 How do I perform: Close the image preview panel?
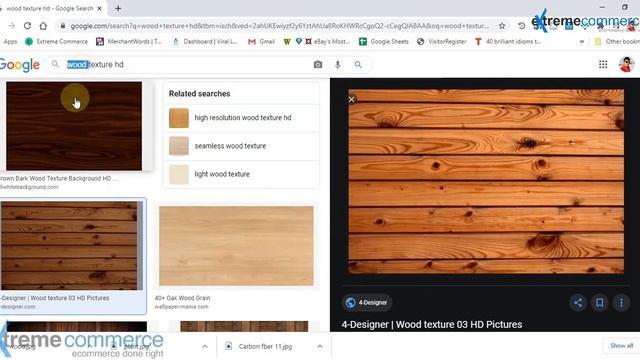point(351,99)
